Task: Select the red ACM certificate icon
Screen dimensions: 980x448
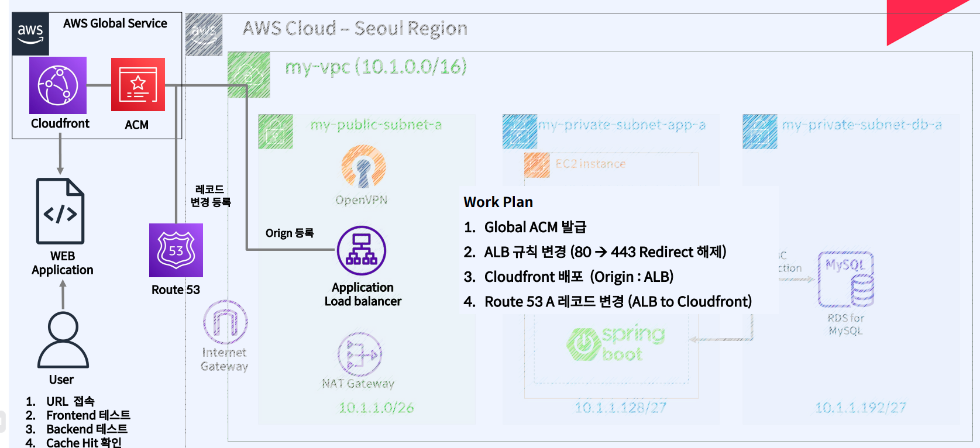Action: pyautogui.click(x=138, y=84)
